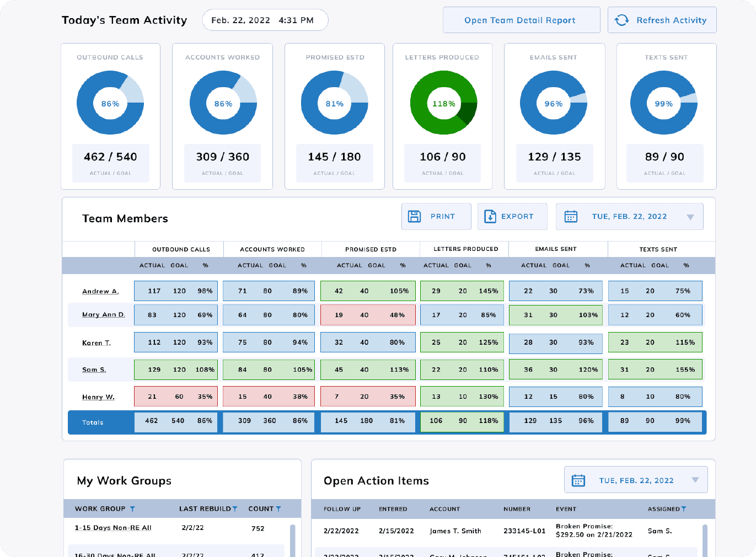The image size is (756, 557).
Task: Filter the Count column
Action: point(278,508)
